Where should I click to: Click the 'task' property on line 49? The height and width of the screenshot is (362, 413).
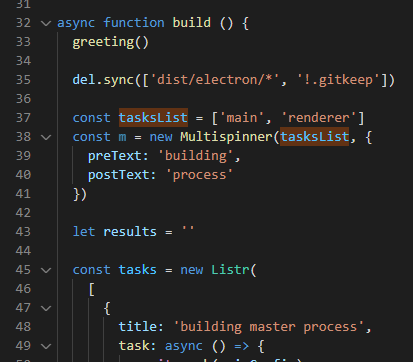[134, 346]
